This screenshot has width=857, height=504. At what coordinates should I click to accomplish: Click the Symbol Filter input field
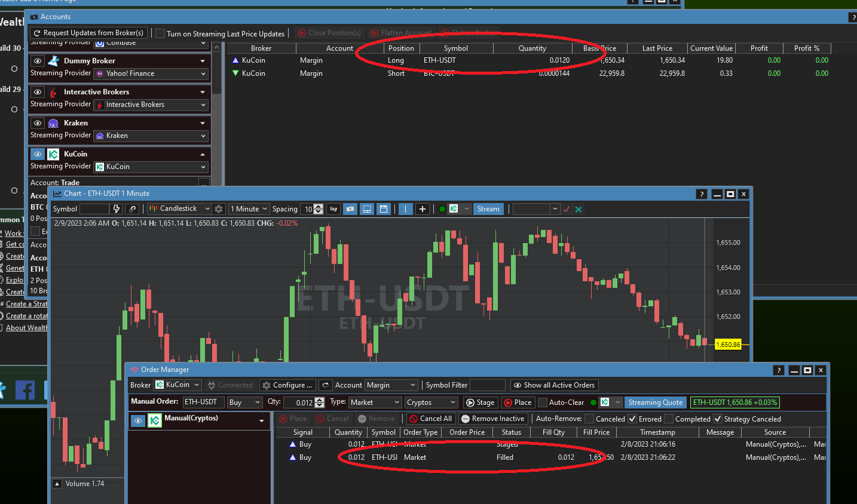click(x=487, y=385)
